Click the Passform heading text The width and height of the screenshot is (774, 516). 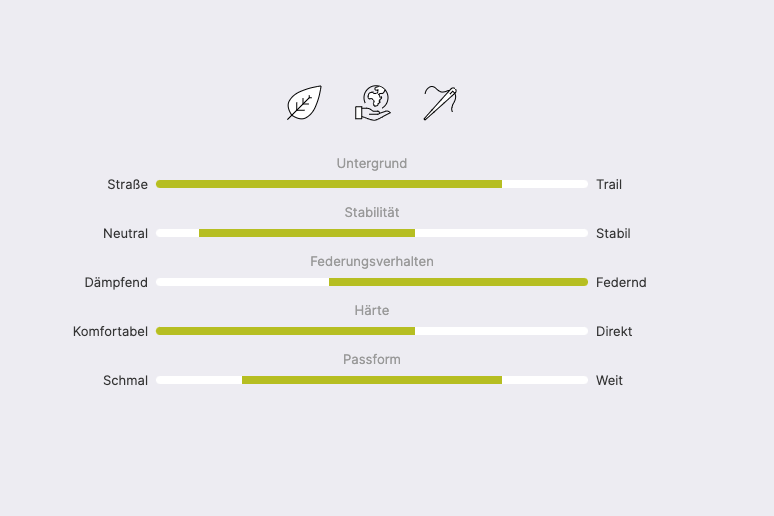point(372,359)
